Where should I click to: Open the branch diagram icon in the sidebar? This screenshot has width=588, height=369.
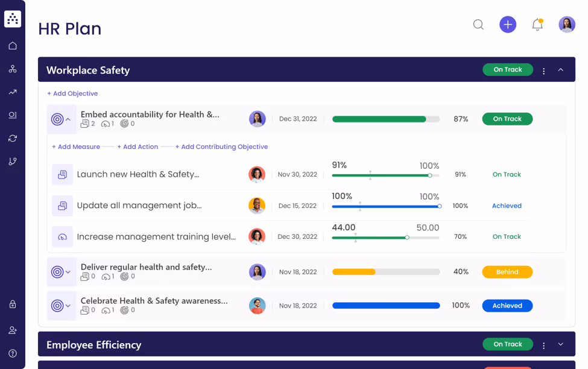point(13,161)
